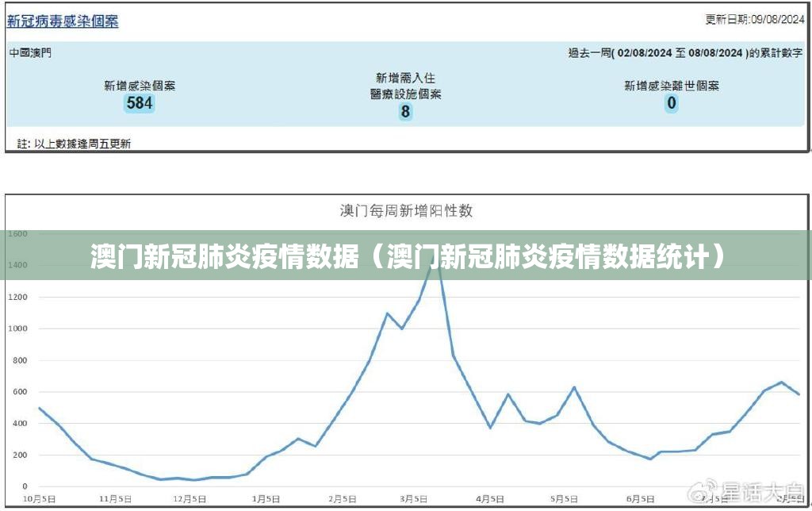The image size is (812, 511).
Task: Click the 10月5日 x-axis label
Action: (38, 499)
